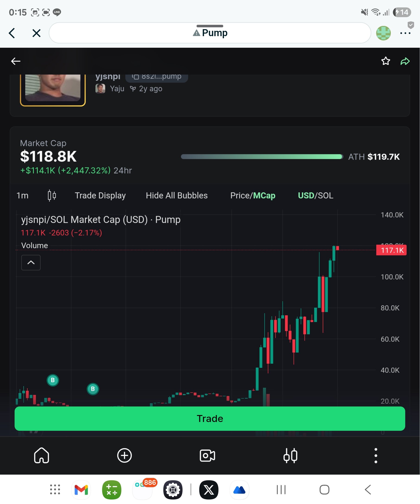Open the Trade Display option
Image resolution: width=420 pixels, height=504 pixels.
(x=100, y=195)
